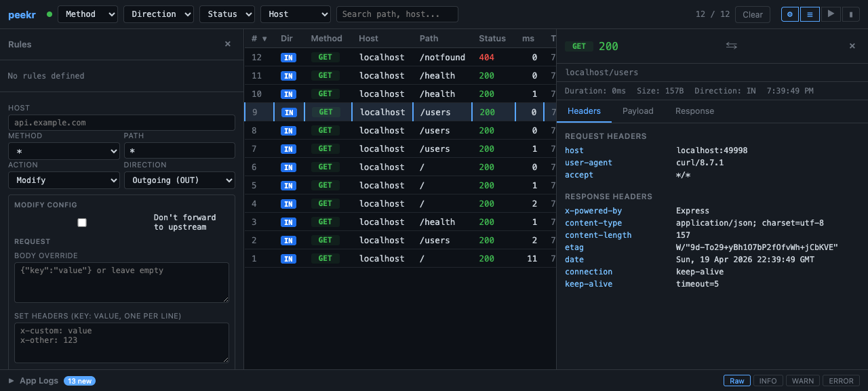Click the IN badge on row 12
Screen dimensions: 868x391
coord(288,58)
